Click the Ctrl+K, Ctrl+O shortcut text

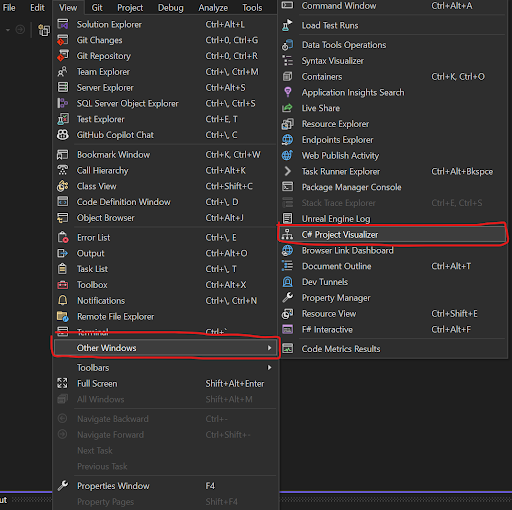[458, 77]
